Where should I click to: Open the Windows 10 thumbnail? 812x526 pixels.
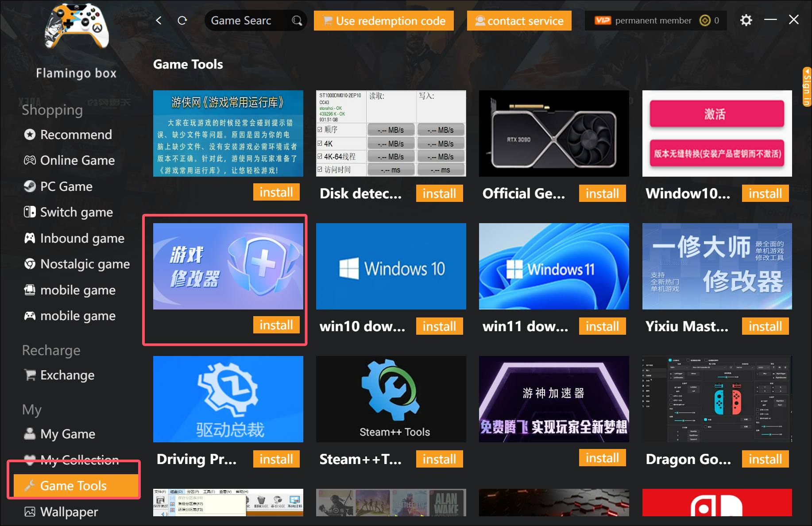(x=391, y=266)
